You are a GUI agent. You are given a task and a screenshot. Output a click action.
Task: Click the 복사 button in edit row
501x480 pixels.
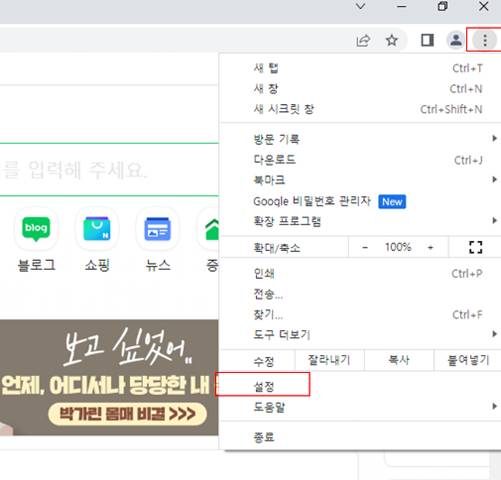pyautogui.click(x=399, y=360)
